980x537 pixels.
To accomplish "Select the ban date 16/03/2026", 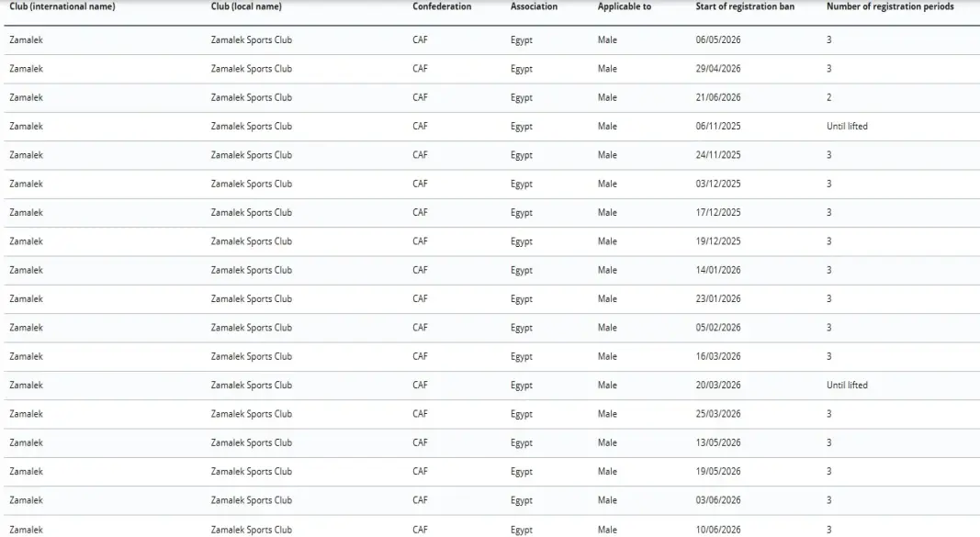I will point(718,356).
